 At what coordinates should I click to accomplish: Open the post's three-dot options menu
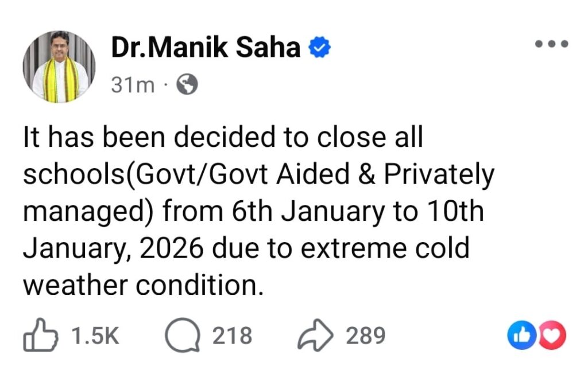(551, 44)
